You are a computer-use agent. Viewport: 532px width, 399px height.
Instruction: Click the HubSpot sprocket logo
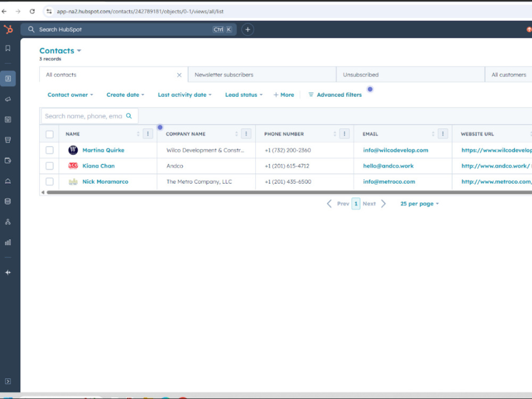(x=8, y=29)
